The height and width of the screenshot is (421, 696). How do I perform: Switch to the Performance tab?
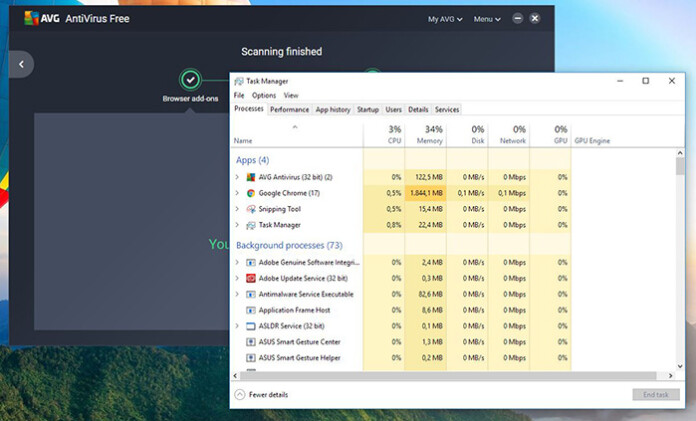click(x=289, y=110)
